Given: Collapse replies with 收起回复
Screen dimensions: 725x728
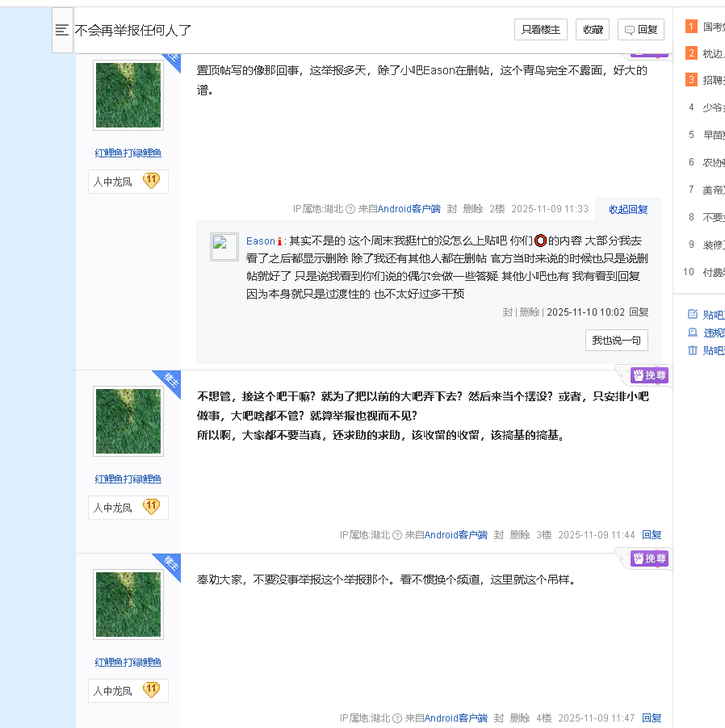Looking at the screenshot, I should point(628,209).
